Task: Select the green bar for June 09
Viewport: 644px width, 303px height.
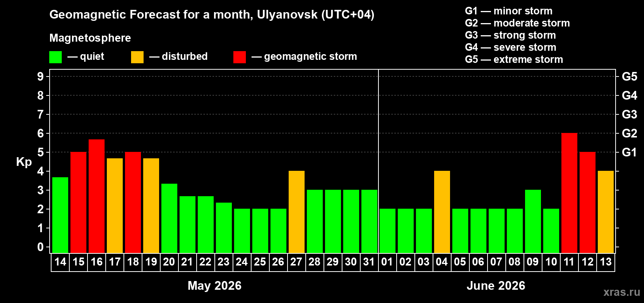Action: [533, 222]
